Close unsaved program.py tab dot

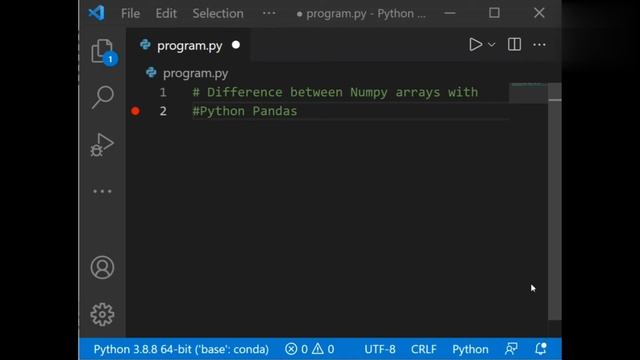tap(236, 45)
